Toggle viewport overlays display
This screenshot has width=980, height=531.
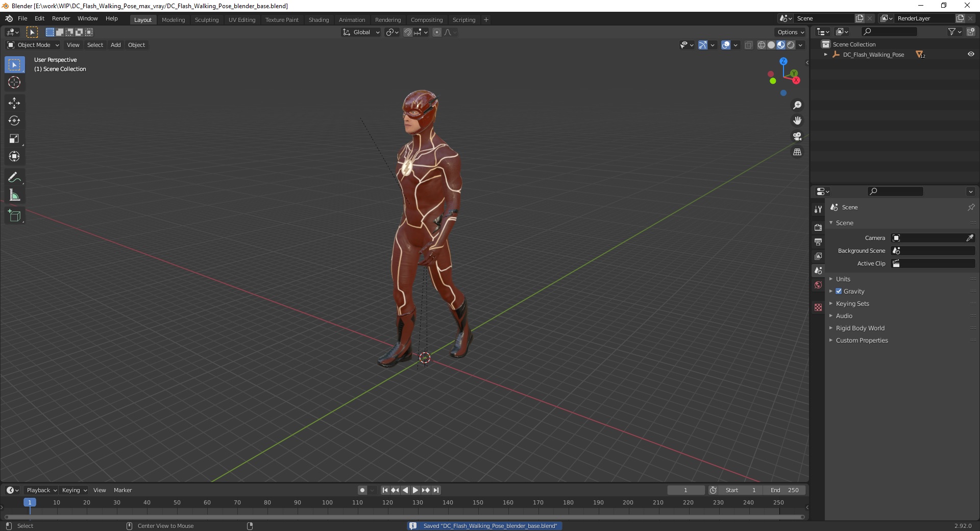(726, 45)
